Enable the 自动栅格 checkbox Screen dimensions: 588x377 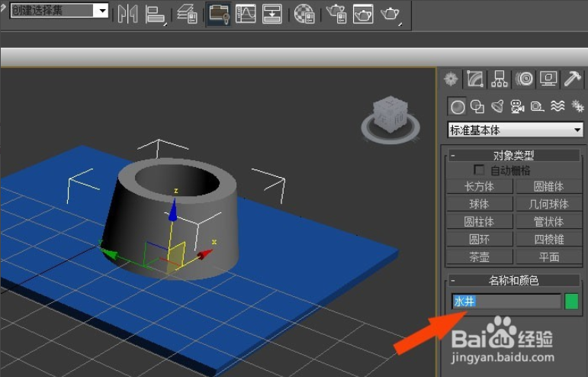[x=479, y=170]
